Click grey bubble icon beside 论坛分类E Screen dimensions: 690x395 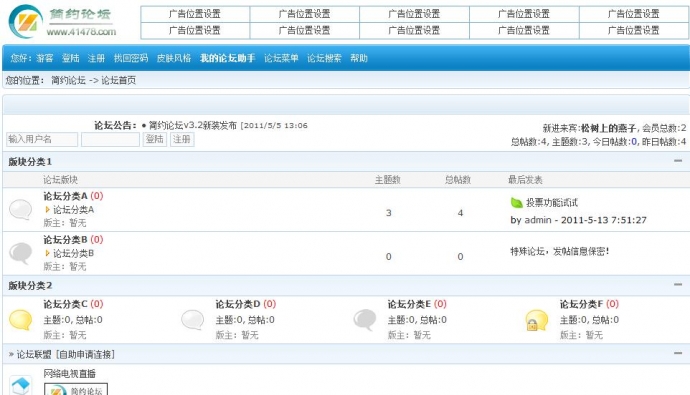pyautogui.click(x=365, y=320)
